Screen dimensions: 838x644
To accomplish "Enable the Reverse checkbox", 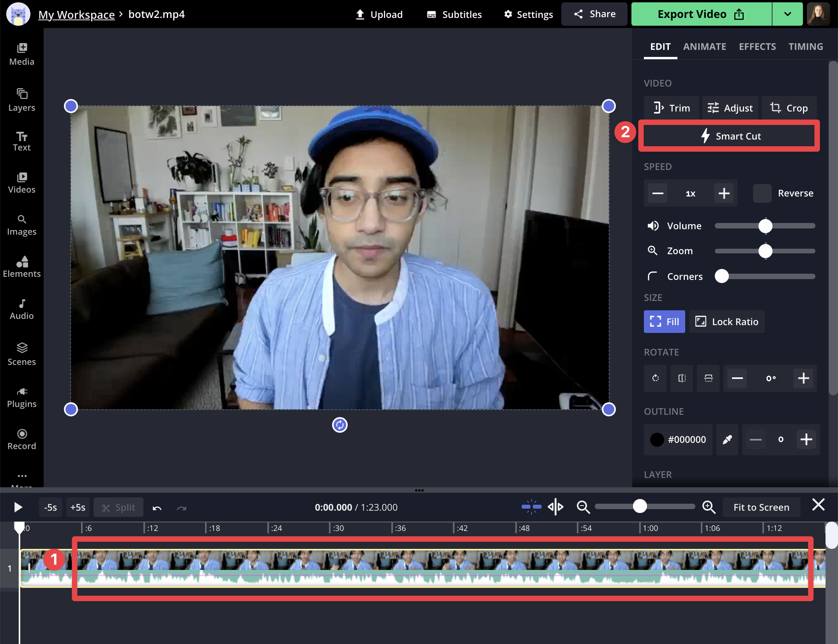I will [762, 193].
